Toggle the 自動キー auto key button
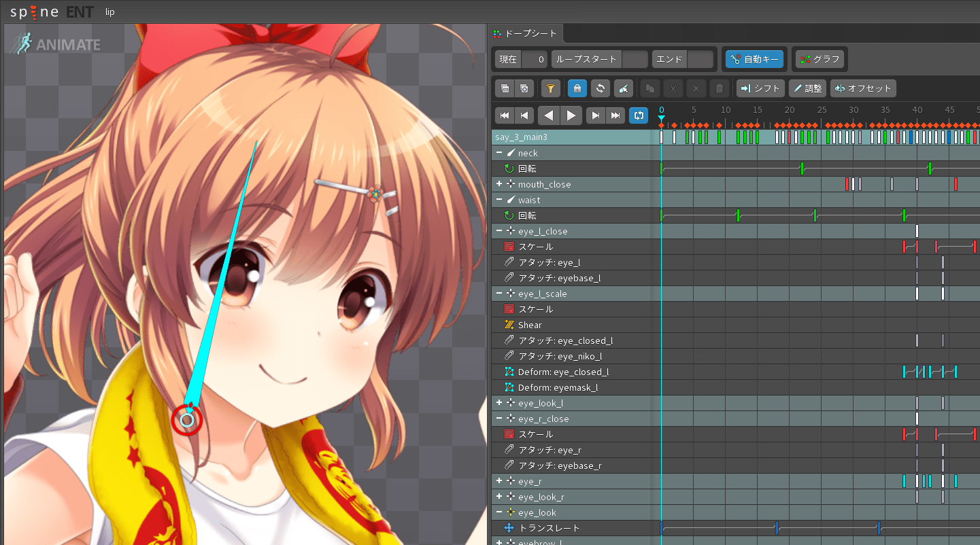The height and width of the screenshot is (545, 980). point(754,59)
